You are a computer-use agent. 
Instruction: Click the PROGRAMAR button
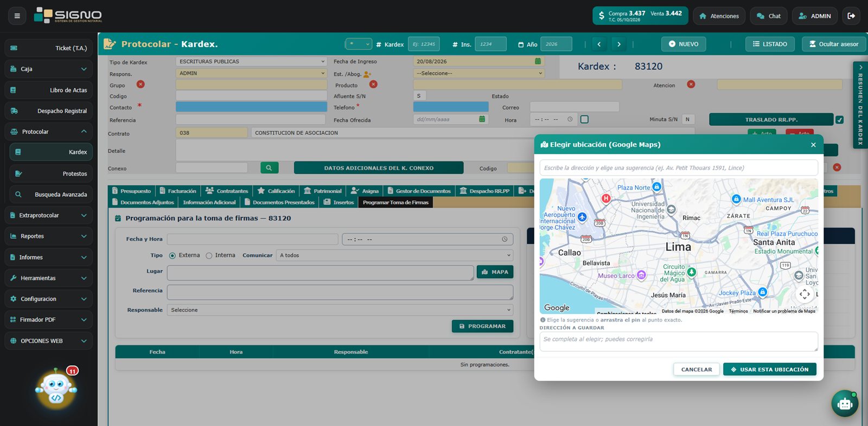click(x=482, y=326)
